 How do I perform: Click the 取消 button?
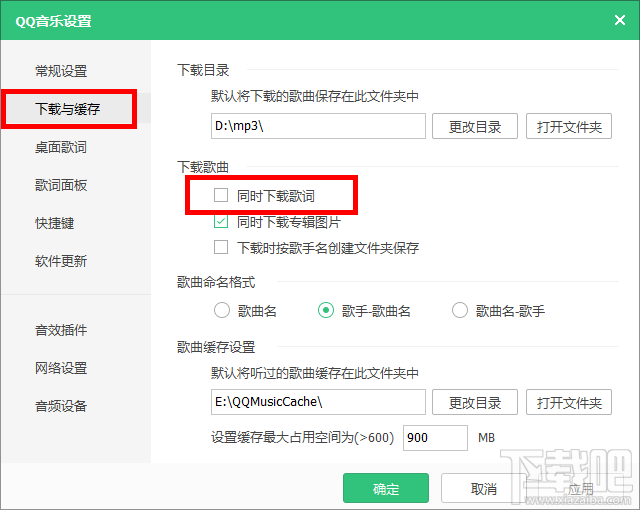pyautogui.click(x=483, y=488)
